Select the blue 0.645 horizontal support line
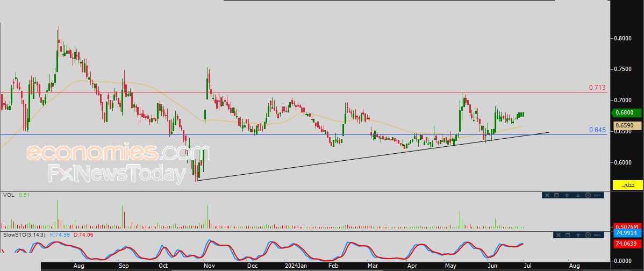This screenshot has height=271, width=644. [304, 134]
